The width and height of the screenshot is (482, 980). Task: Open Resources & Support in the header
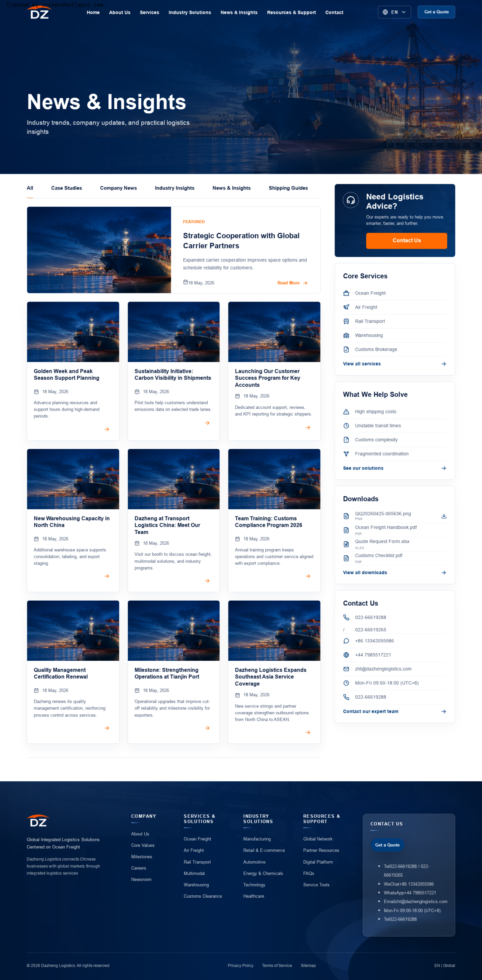click(291, 12)
